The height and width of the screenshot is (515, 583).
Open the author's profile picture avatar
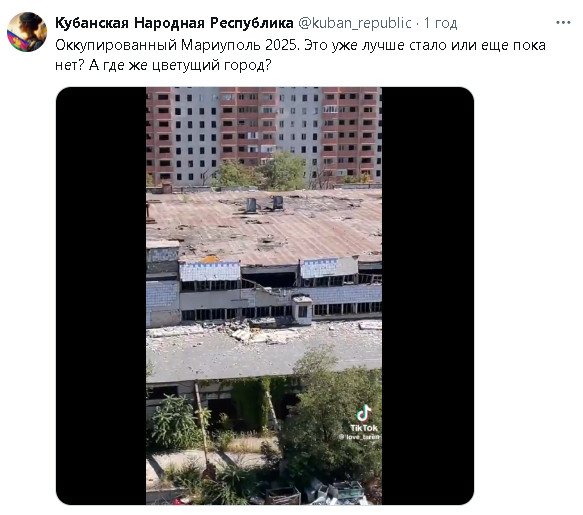pyautogui.click(x=27, y=32)
